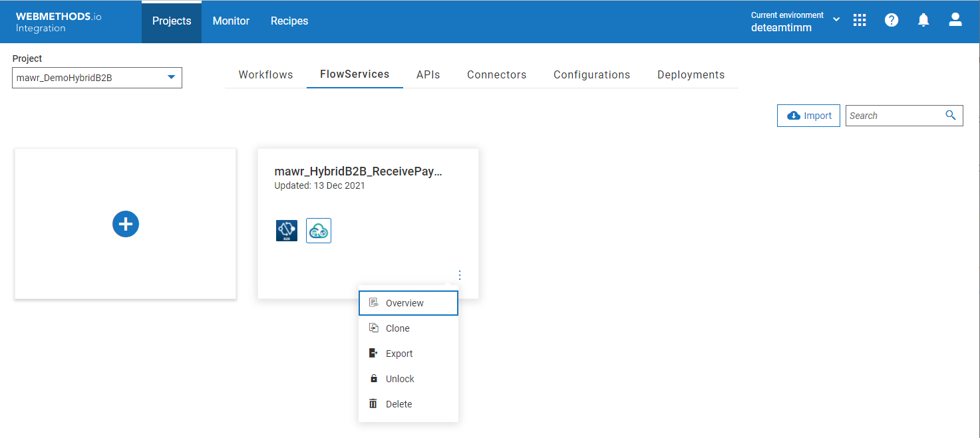Viewport: 980px width, 438px height.
Task: Navigate to the Monitor section
Action: [231, 21]
